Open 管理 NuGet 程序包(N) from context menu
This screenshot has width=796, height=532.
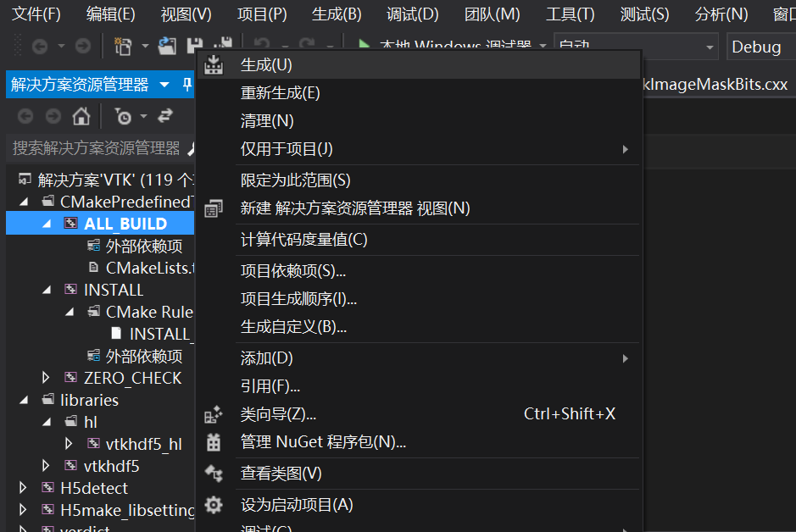pos(323,441)
